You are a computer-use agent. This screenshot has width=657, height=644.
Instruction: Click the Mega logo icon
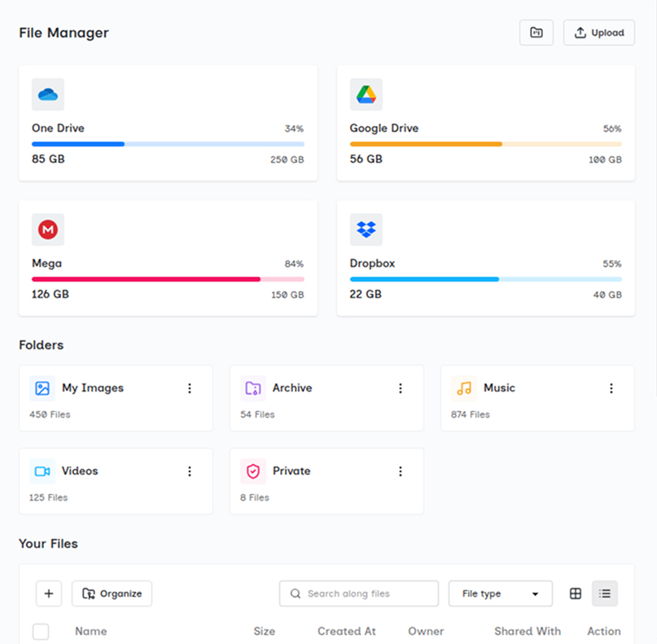click(48, 230)
